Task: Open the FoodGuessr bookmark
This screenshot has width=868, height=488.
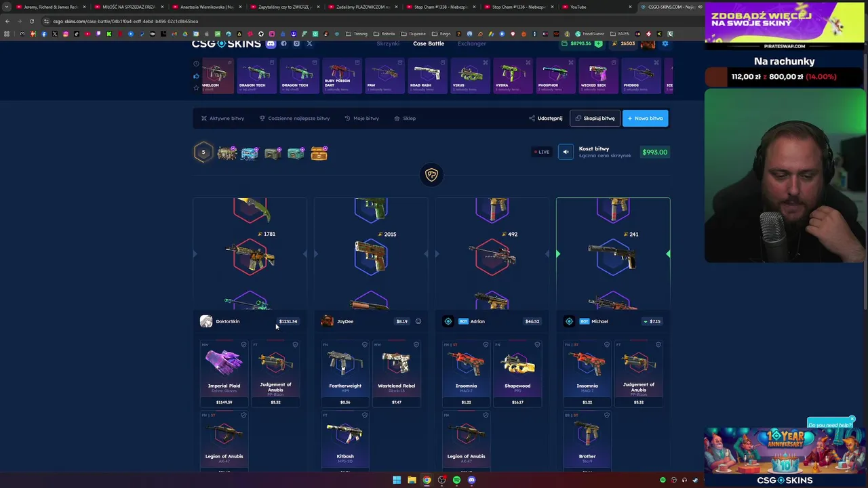Action: (x=590, y=34)
